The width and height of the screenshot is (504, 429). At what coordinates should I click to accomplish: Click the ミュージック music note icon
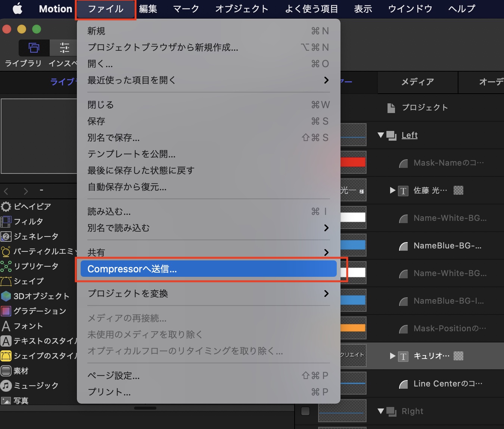[x=6, y=386]
